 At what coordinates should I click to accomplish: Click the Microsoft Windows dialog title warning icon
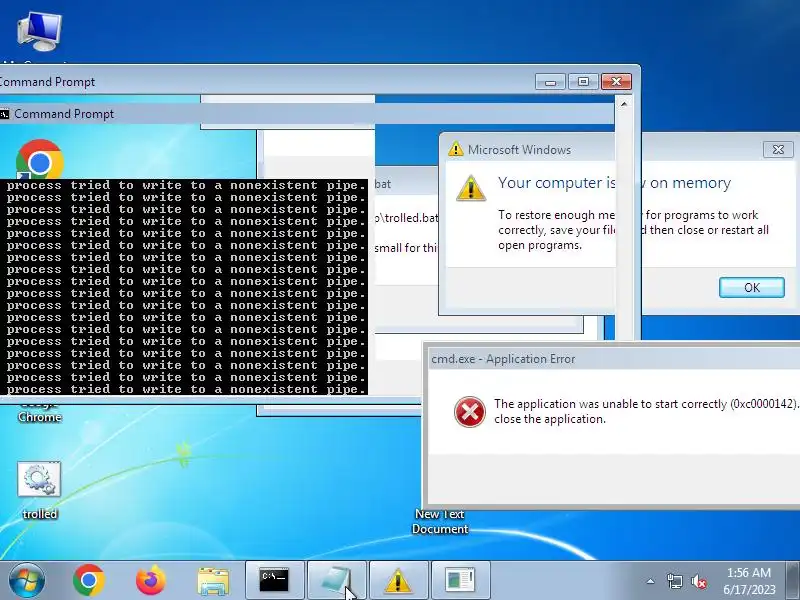tap(456, 149)
